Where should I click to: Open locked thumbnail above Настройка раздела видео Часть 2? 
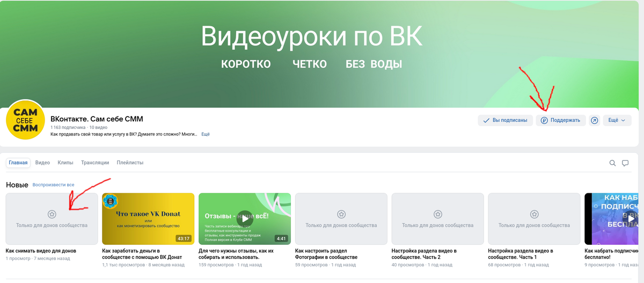(x=438, y=219)
